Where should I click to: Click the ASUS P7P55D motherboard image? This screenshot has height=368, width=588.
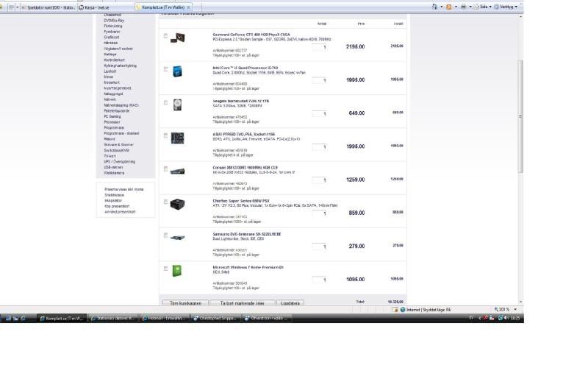178,138
